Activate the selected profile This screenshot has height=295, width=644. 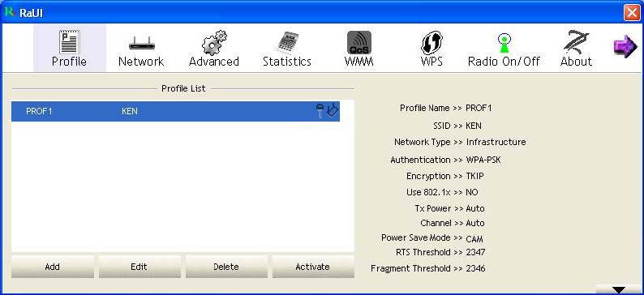coord(313,267)
